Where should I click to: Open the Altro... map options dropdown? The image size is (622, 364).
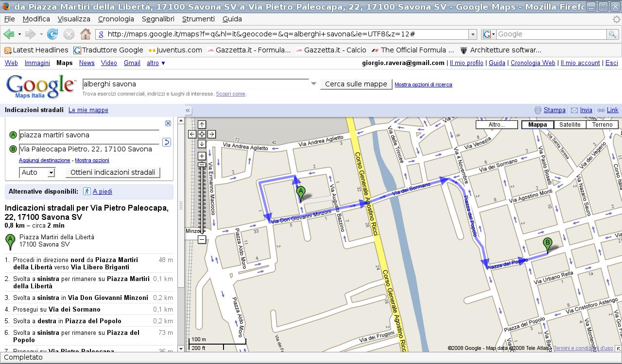click(x=496, y=125)
